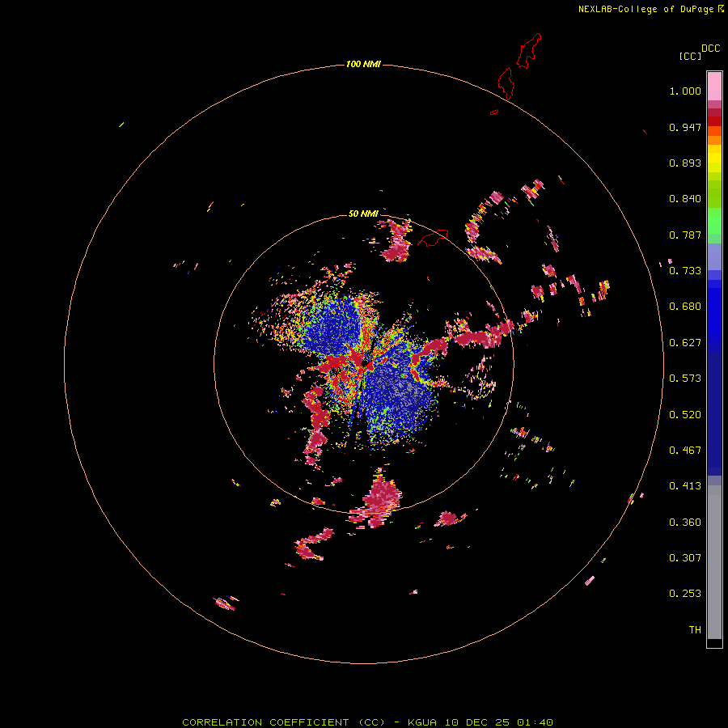Click the [CC] unit label
This screenshot has height=728, width=728.
[x=690, y=56]
